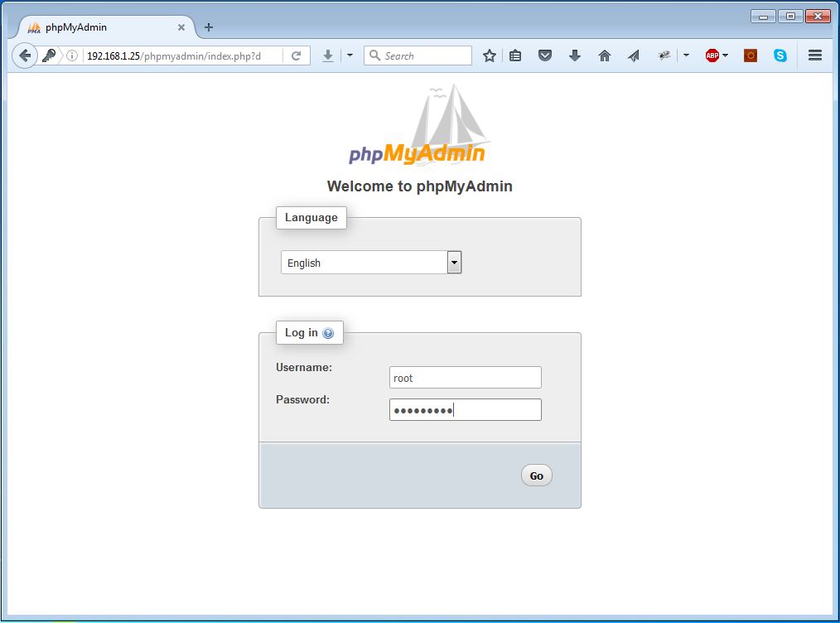Maximize the browser window
The image size is (840, 623).
pos(790,16)
